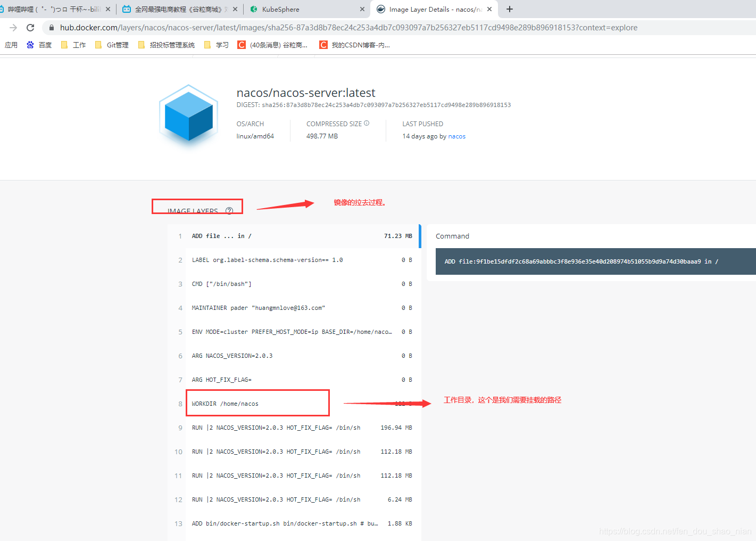The width and height of the screenshot is (756, 541).
Task: Click the sha256 digest text
Action: click(x=386, y=105)
